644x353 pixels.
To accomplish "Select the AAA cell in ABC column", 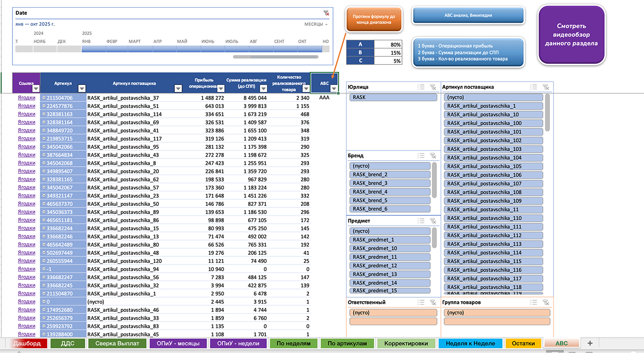I will [324, 98].
